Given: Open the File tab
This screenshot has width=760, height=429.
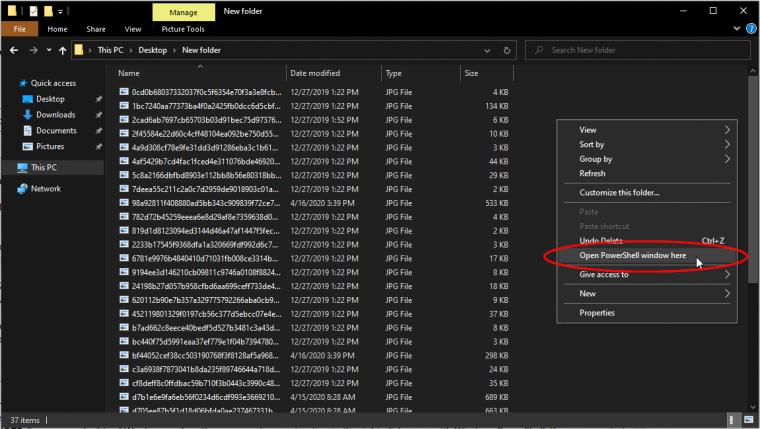Looking at the screenshot, I should pos(19,29).
